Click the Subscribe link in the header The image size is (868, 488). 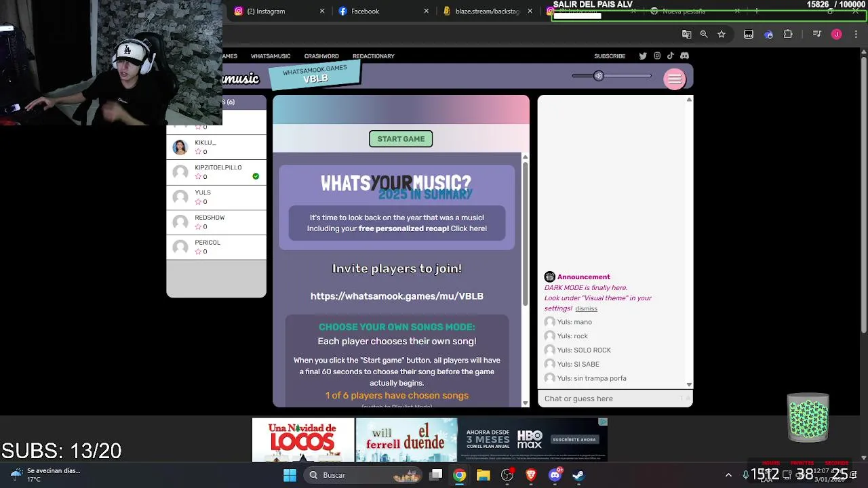coord(610,56)
